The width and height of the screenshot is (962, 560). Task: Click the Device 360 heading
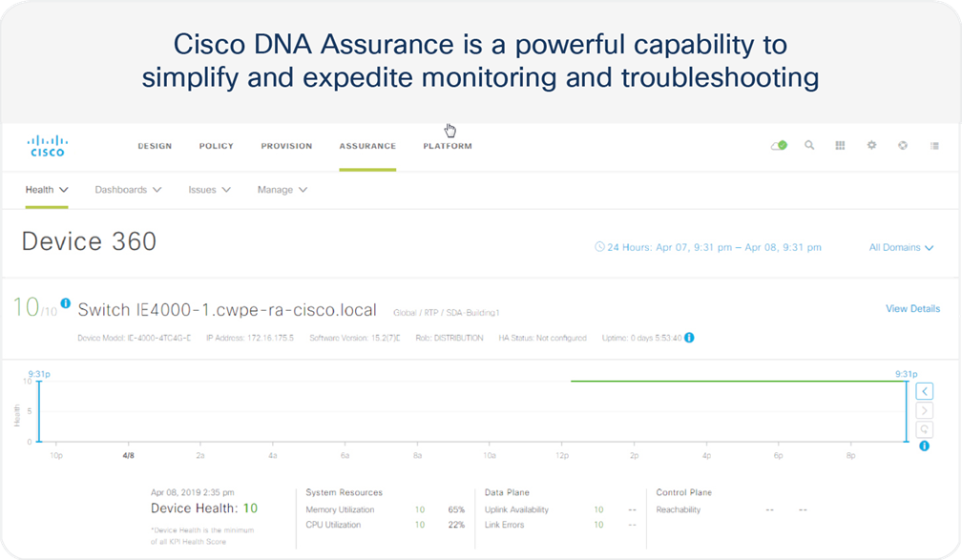coord(89,241)
